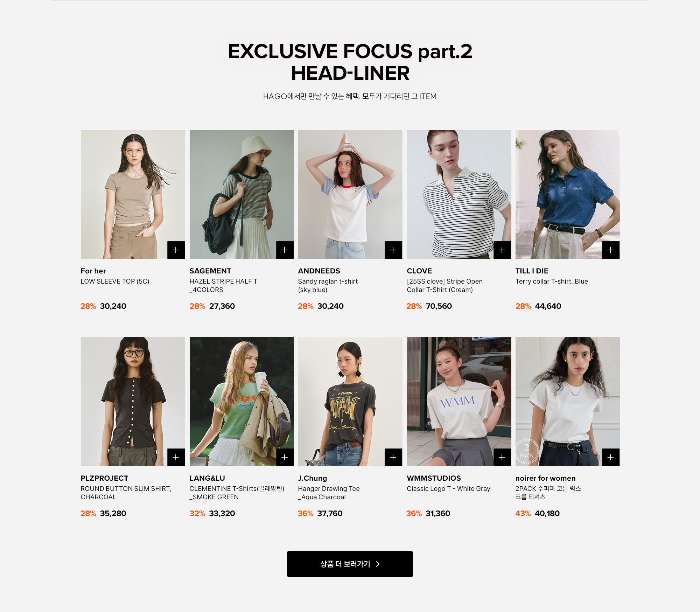Click plus icon on J.Chung Hanger Drawing Tee
The height and width of the screenshot is (612, 700).
coord(393,457)
